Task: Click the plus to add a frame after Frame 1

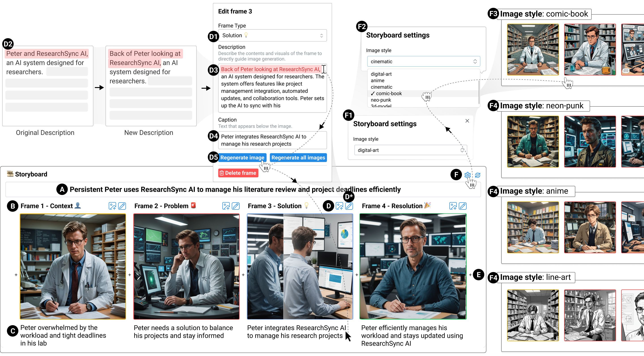Action: [130, 275]
